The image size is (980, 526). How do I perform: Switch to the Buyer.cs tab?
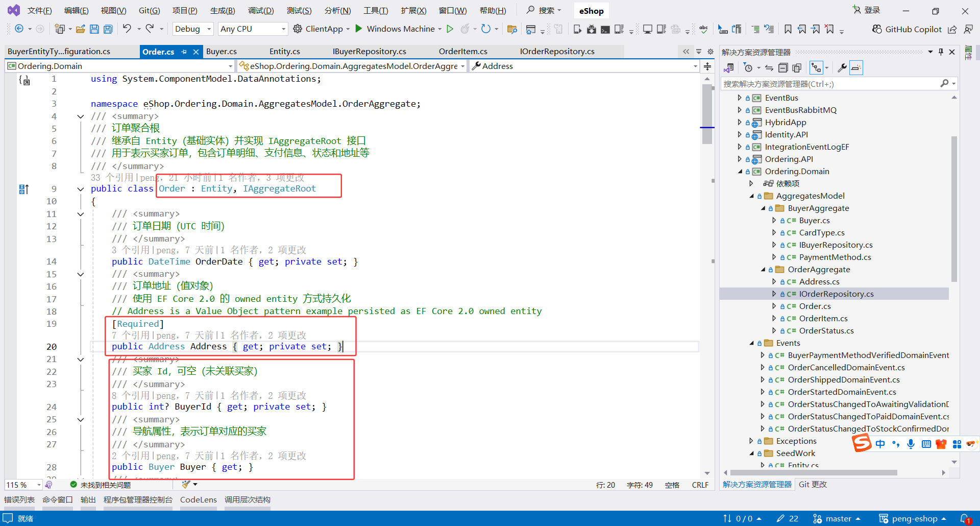coord(222,52)
